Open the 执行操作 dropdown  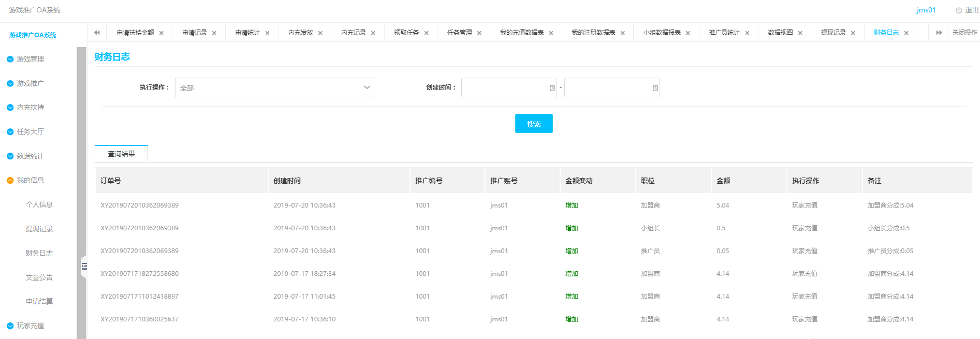click(x=274, y=87)
